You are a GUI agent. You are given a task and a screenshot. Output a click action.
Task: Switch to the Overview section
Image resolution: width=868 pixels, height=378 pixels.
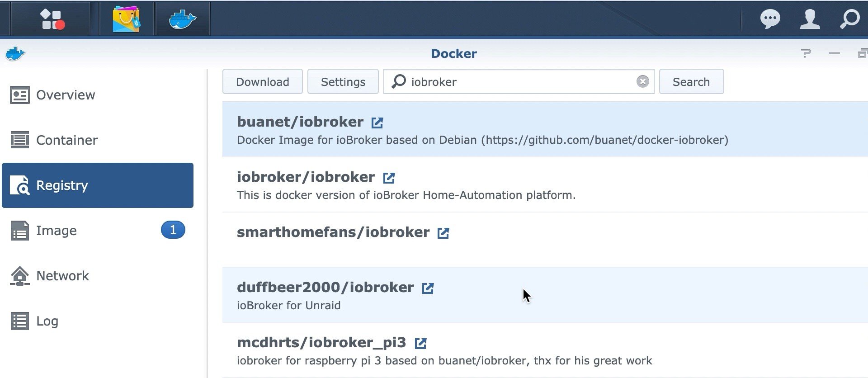coord(98,95)
